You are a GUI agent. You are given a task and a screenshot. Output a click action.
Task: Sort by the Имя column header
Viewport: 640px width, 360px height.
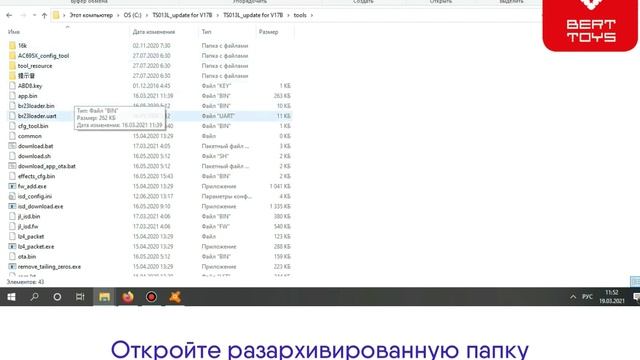(x=14, y=32)
